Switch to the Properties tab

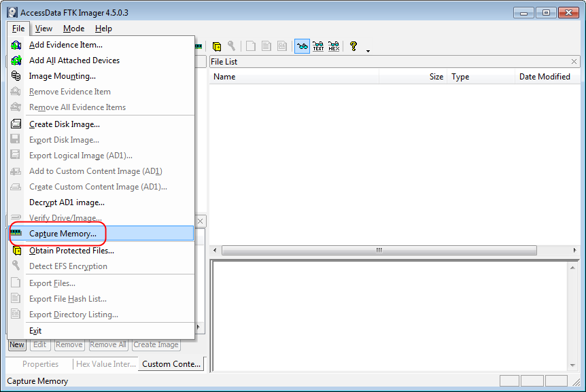(x=40, y=364)
